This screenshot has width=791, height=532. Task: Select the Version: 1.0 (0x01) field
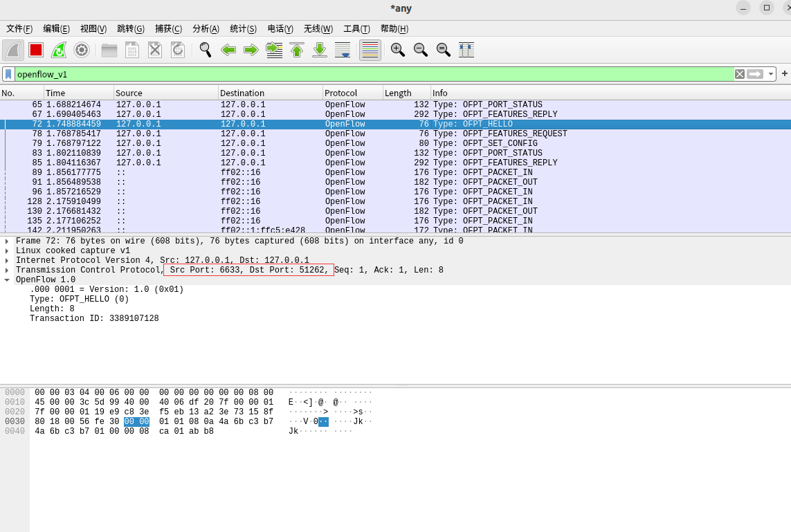click(107, 289)
